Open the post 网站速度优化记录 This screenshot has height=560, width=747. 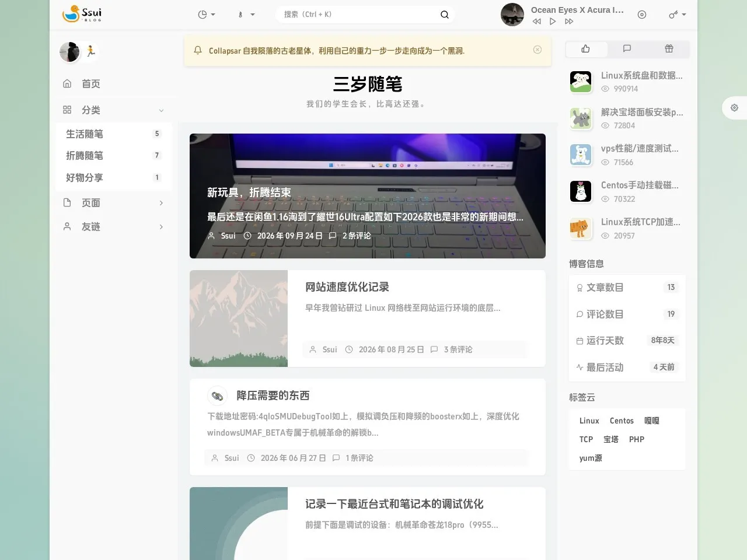click(x=347, y=287)
